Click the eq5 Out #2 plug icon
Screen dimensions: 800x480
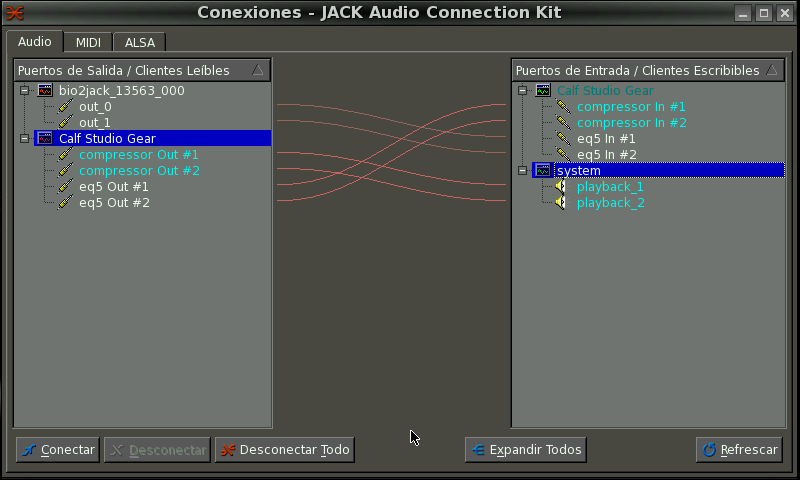[x=65, y=203]
